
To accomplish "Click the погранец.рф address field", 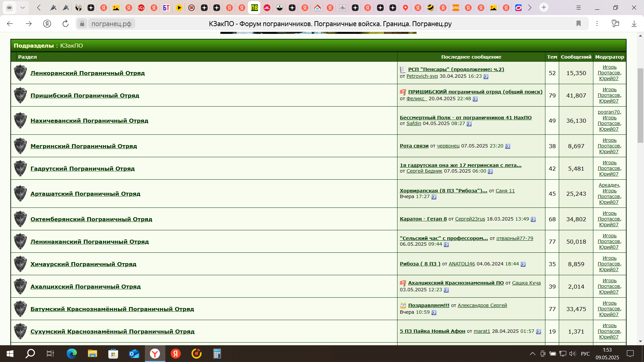I will pos(111,24).
